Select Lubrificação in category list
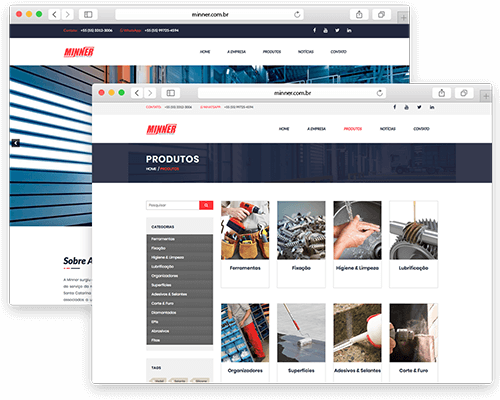This screenshot has height=400, width=500. click(x=180, y=267)
